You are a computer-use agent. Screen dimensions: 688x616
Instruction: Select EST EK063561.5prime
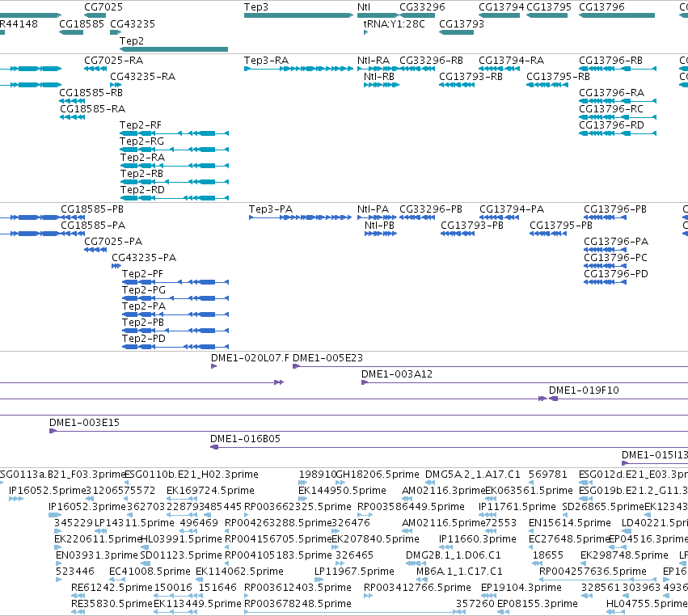coord(530,491)
